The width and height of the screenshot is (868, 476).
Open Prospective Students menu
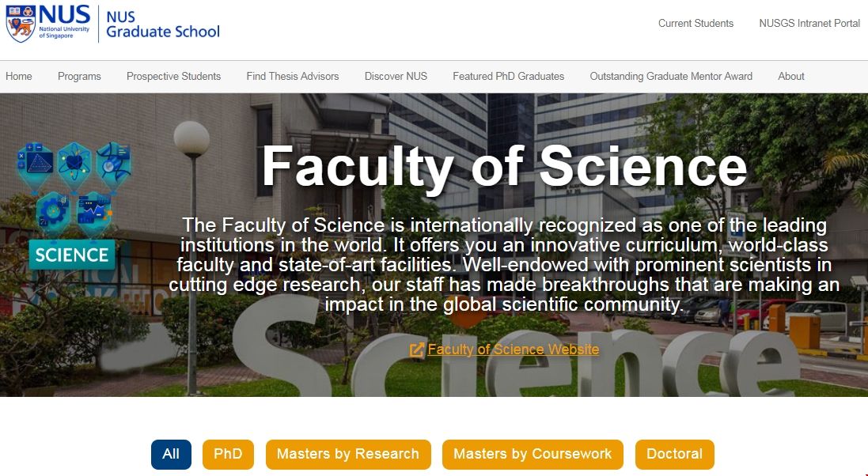click(x=173, y=77)
